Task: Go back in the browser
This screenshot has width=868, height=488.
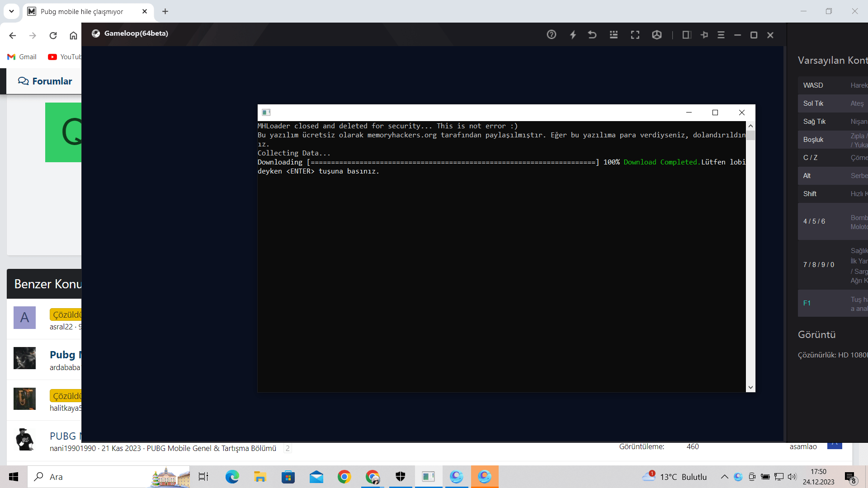Action: coord(13,36)
